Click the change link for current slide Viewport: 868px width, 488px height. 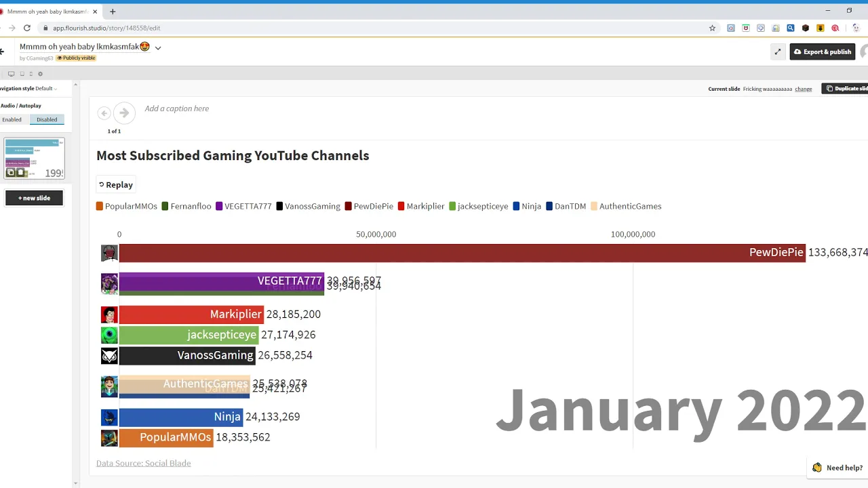tap(804, 89)
